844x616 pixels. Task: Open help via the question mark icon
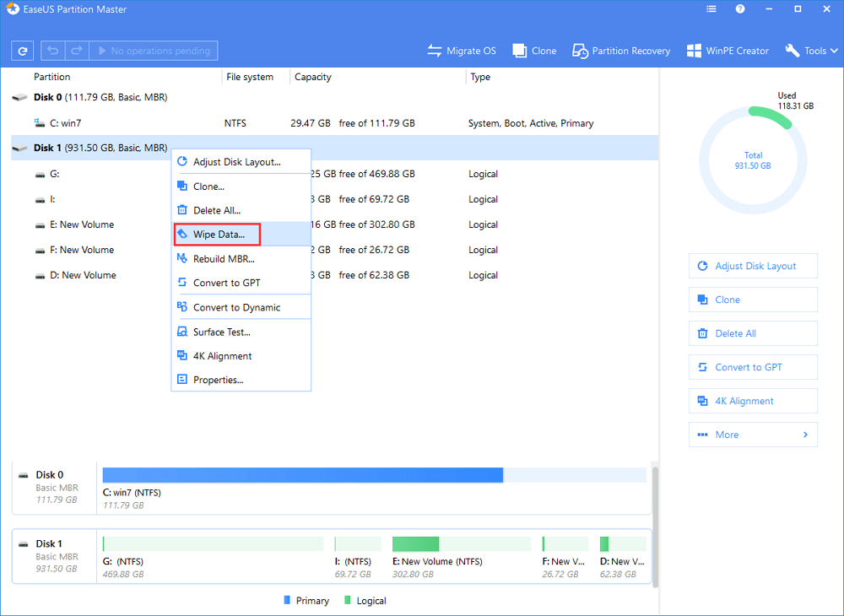coord(741,8)
